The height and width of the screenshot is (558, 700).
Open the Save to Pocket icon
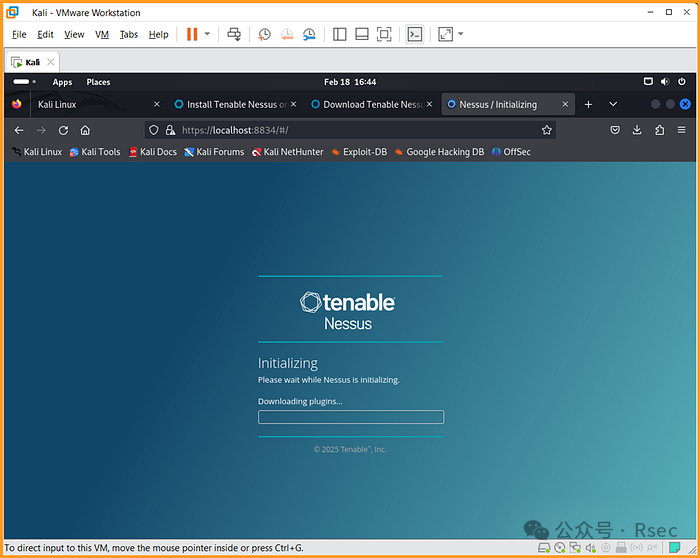615,130
